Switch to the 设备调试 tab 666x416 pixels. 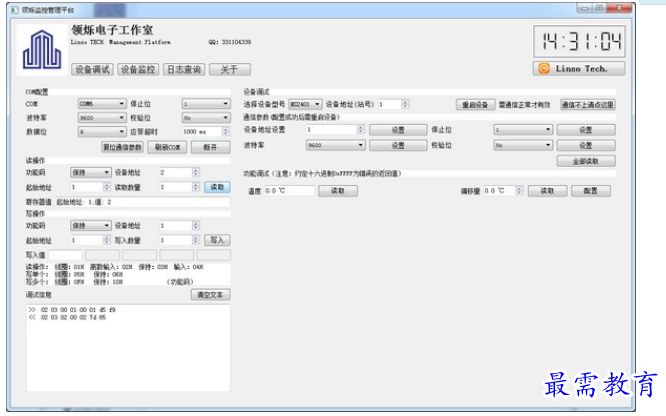pyautogui.click(x=92, y=69)
